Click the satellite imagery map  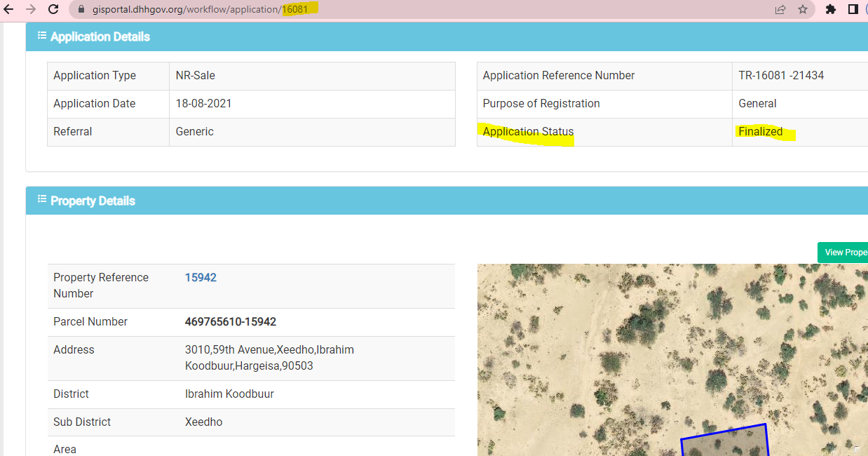click(672, 360)
